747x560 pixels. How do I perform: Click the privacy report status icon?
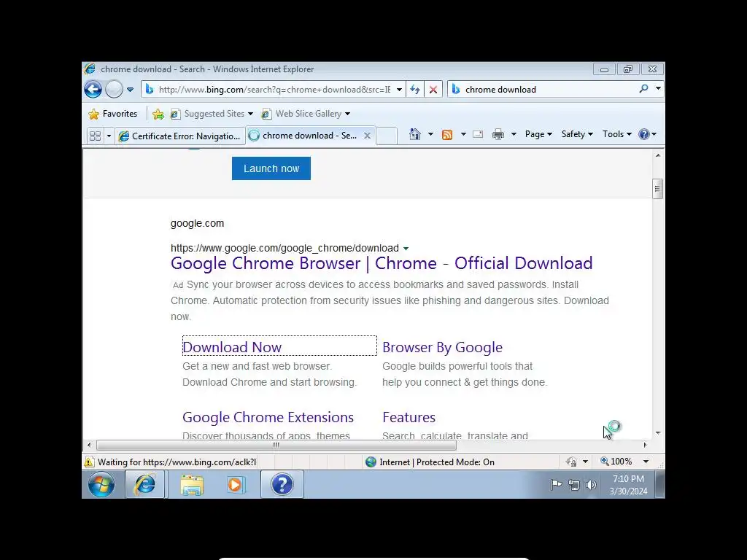pos(571,462)
